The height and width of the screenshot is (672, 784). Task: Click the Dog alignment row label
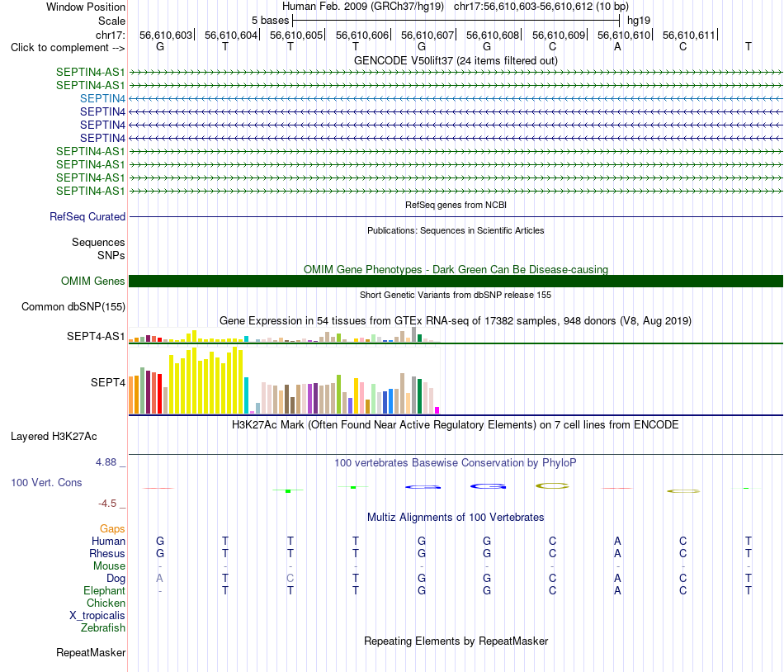click(x=116, y=578)
